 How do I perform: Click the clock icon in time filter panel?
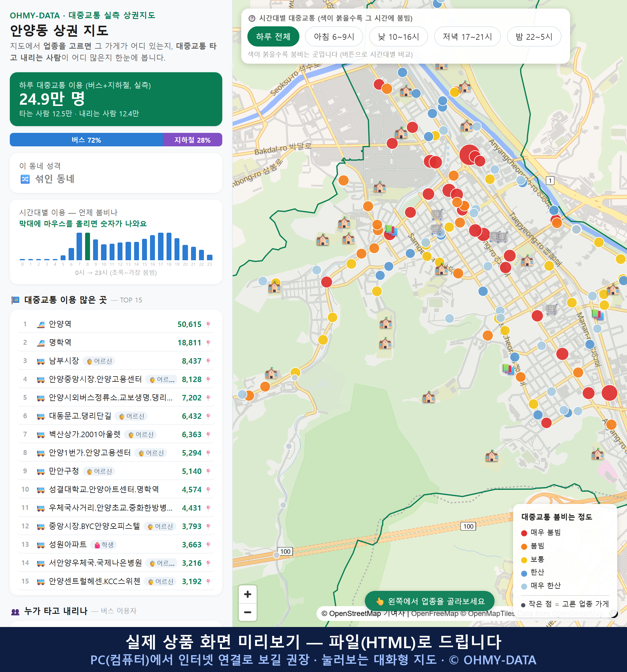pyautogui.click(x=251, y=18)
